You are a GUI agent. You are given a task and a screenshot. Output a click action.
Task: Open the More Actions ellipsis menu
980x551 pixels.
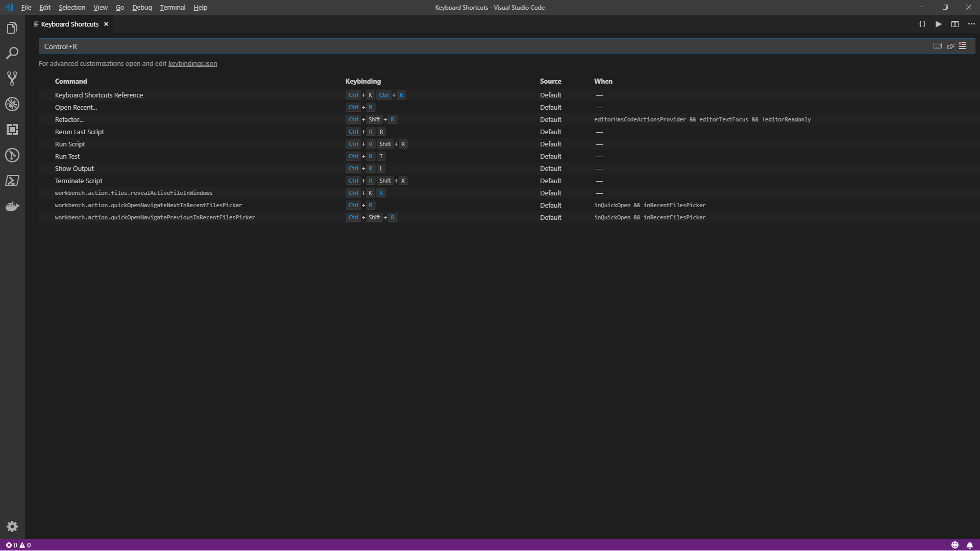971,23
